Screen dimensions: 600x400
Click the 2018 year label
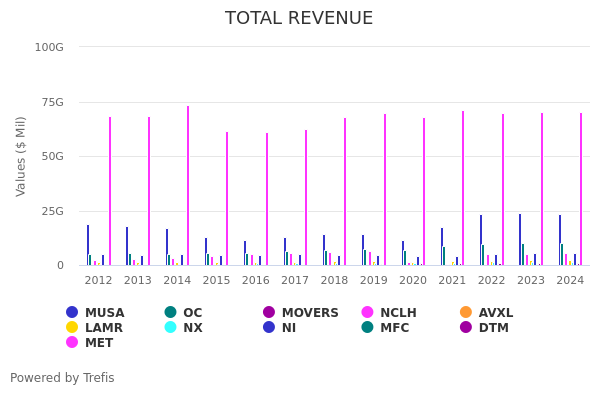pyautogui.click(x=334, y=281)
